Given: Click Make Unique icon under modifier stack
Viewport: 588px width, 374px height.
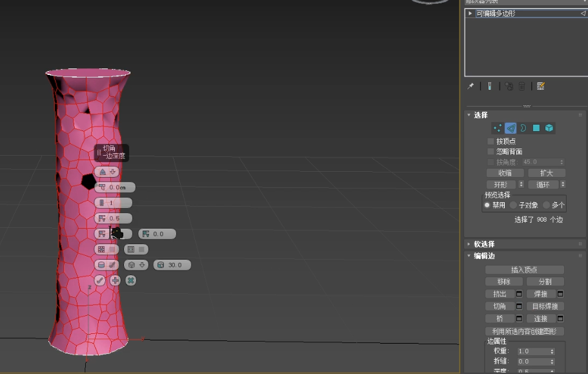Looking at the screenshot, I should click(x=509, y=87).
